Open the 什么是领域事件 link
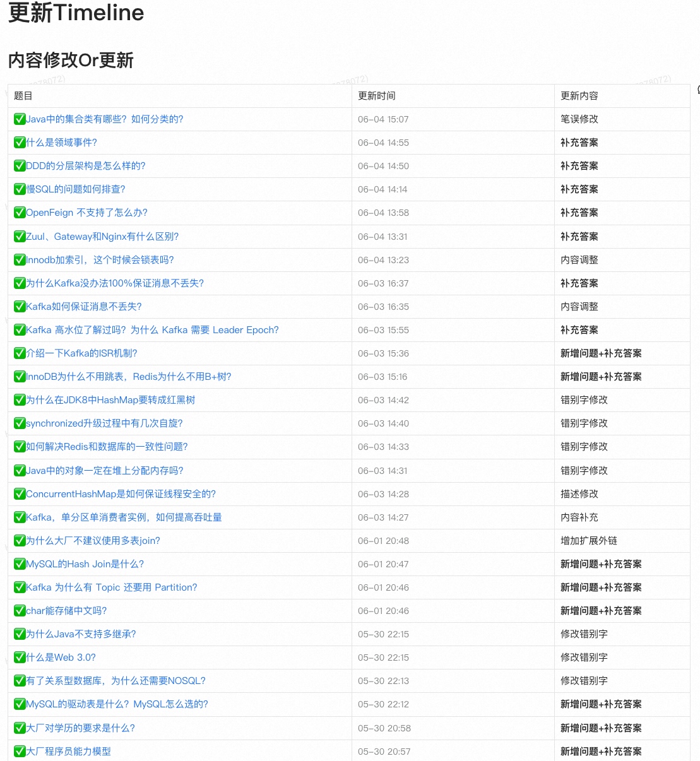Screen dimensions: 700x761 point(61,143)
